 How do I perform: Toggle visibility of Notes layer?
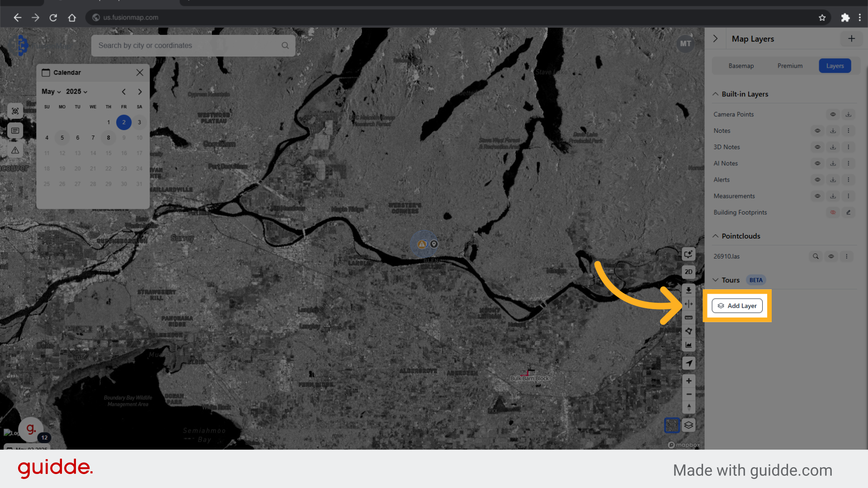tap(817, 131)
